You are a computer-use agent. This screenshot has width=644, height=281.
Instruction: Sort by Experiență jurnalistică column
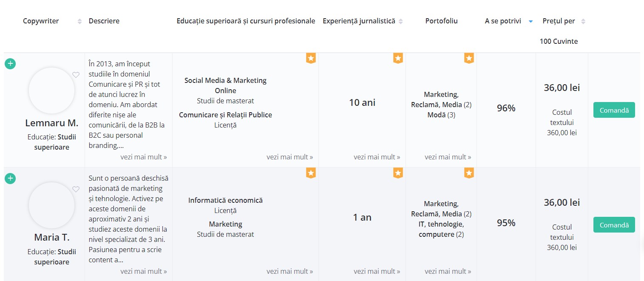[x=401, y=21]
